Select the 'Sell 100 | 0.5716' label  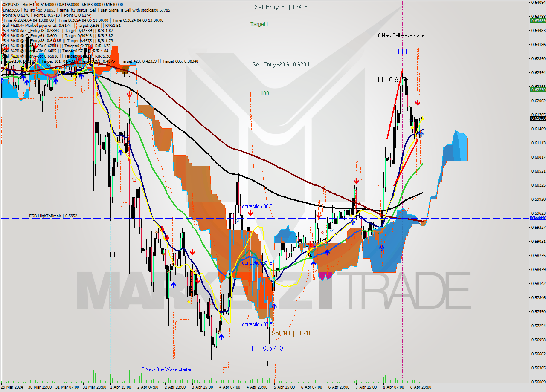tap(292, 333)
